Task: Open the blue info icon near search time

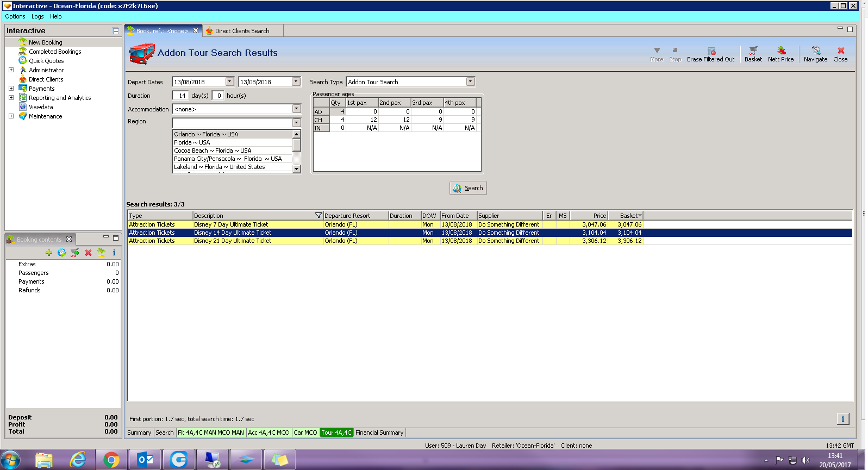Action: pos(842,418)
